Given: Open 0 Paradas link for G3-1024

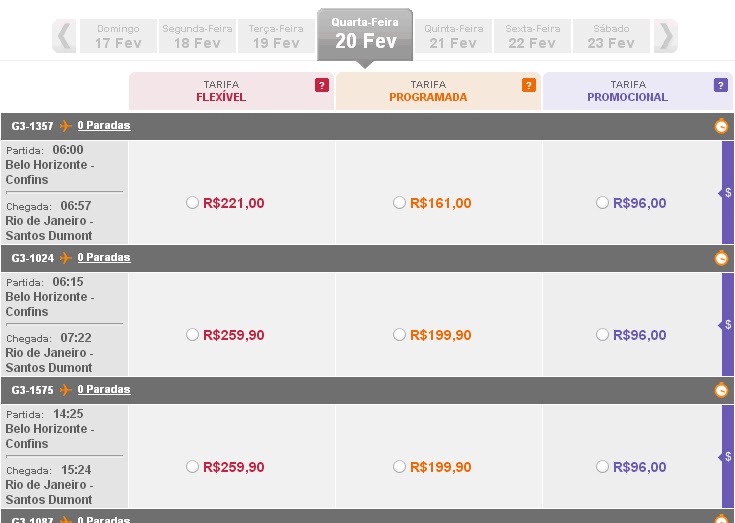Looking at the screenshot, I should click(x=104, y=258).
